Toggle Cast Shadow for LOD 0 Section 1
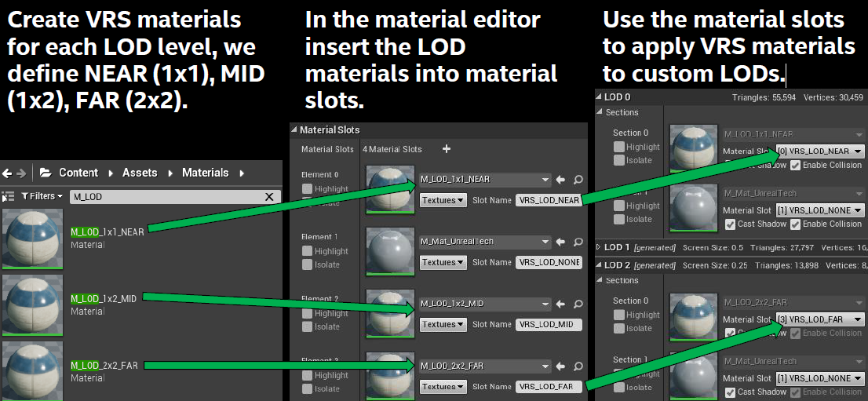 (x=730, y=224)
